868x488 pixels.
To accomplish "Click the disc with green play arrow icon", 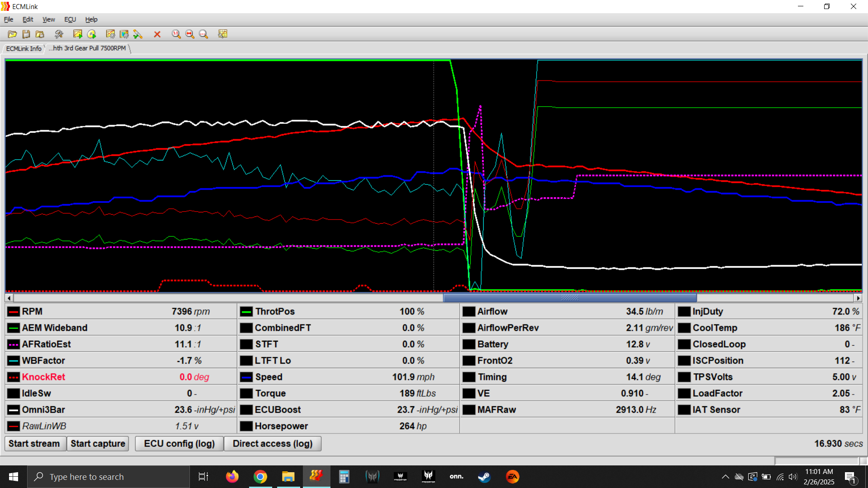I will coord(92,34).
